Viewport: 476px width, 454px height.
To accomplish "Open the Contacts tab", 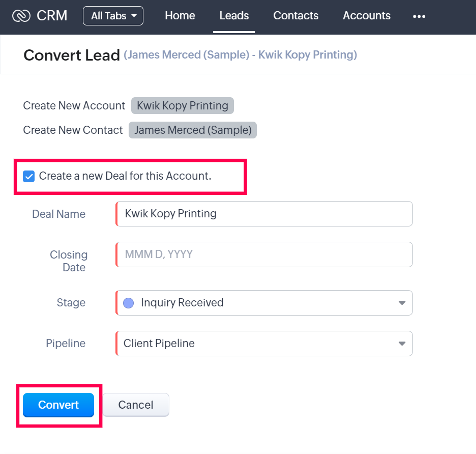I will click(x=295, y=16).
